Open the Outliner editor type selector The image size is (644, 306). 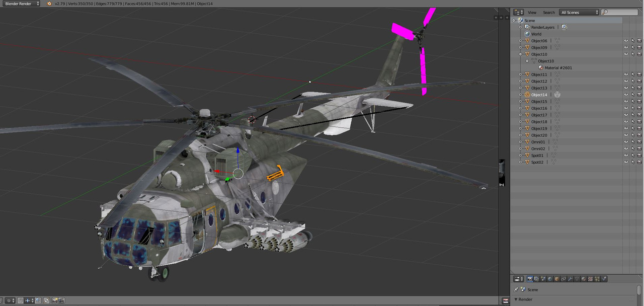point(518,12)
